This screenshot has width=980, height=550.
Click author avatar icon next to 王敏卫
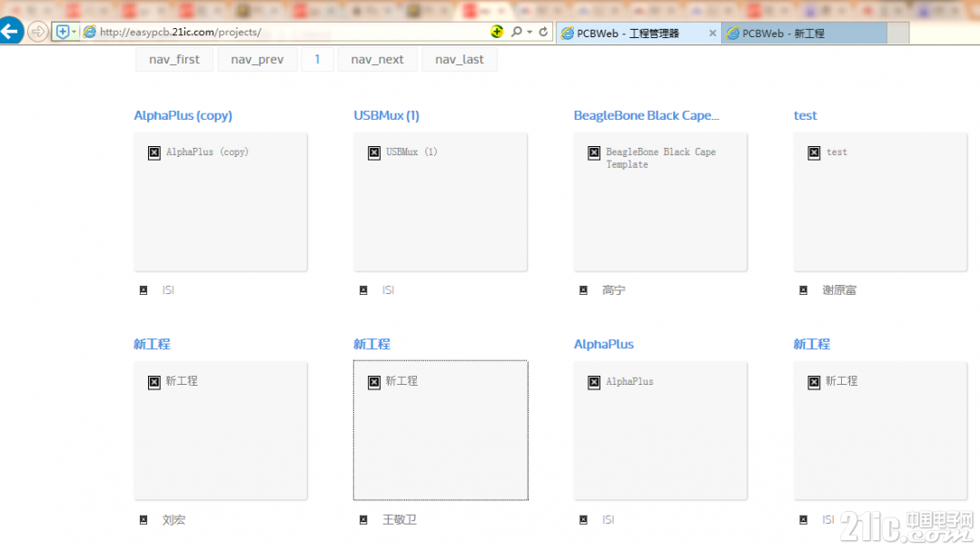pyautogui.click(x=363, y=520)
